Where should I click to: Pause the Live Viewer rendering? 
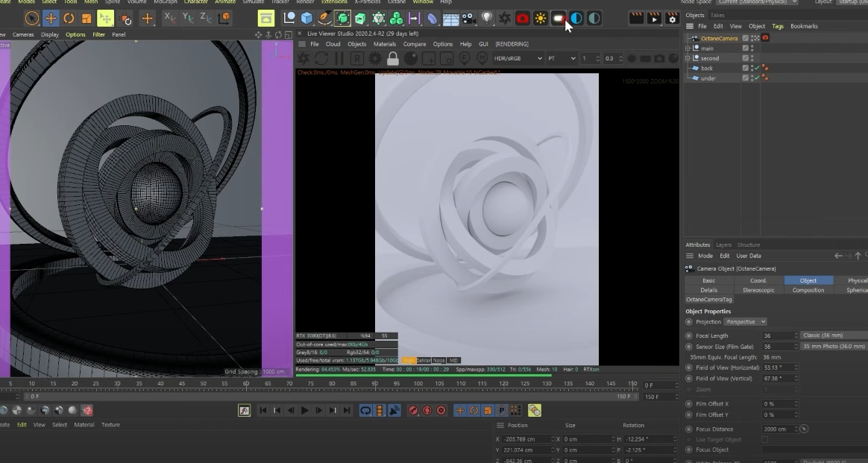tap(339, 58)
